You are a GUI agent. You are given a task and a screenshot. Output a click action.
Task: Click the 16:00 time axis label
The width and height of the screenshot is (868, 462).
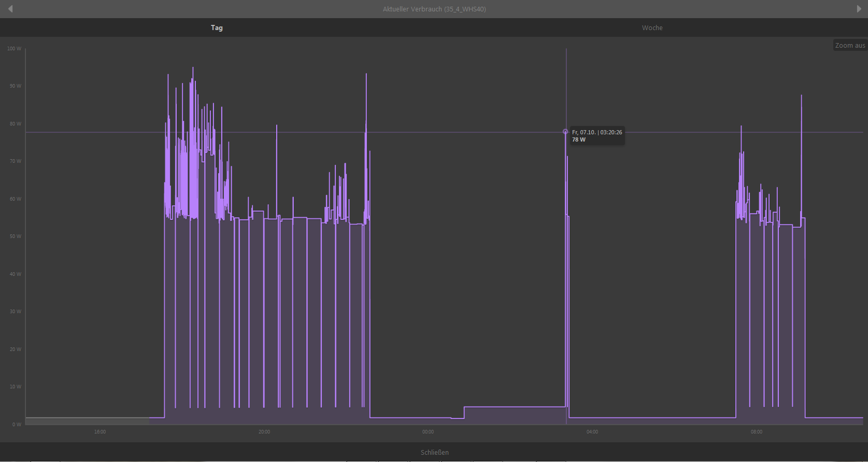(x=100, y=431)
